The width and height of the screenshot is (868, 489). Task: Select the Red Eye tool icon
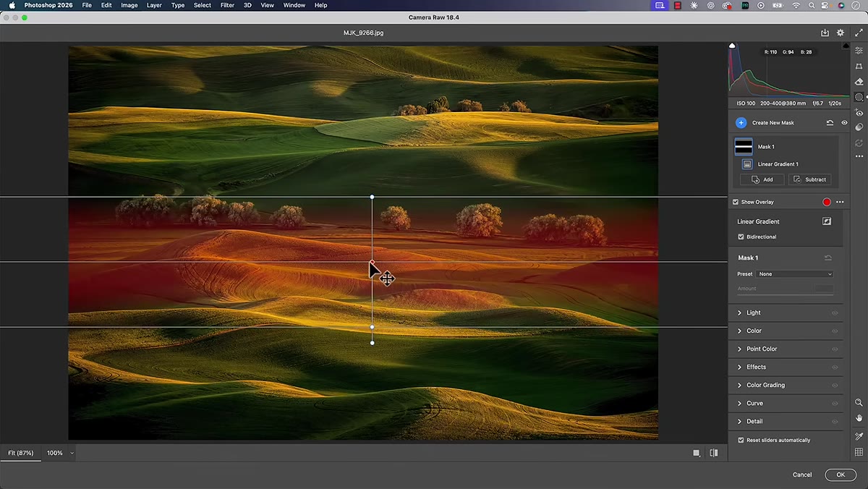[859, 112]
